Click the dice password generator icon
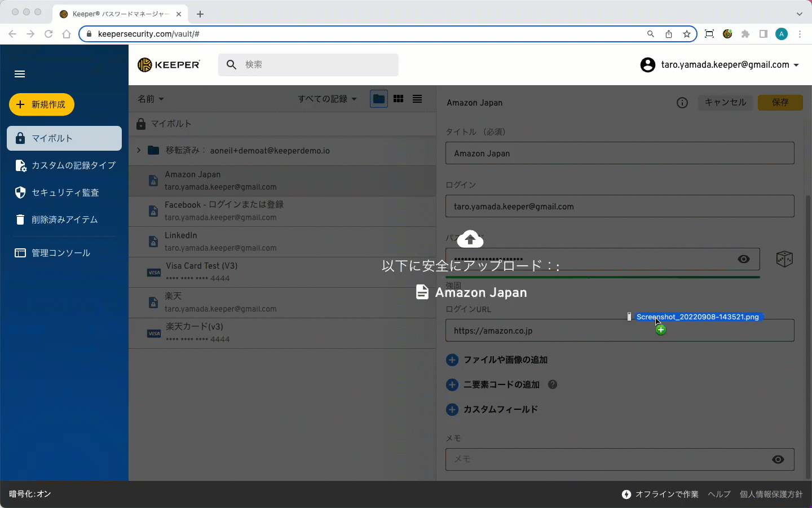The width and height of the screenshot is (812, 508). pyautogui.click(x=784, y=259)
